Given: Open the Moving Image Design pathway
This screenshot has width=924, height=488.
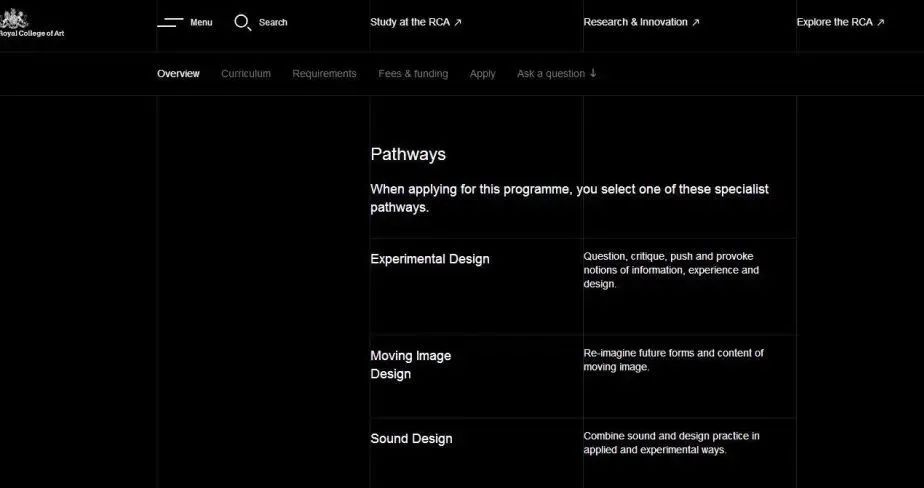Looking at the screenshot, I should pos(411,365).
